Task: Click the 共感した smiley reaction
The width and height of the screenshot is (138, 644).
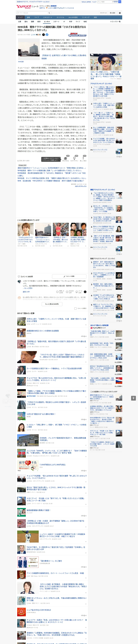Action: point(57,292)
